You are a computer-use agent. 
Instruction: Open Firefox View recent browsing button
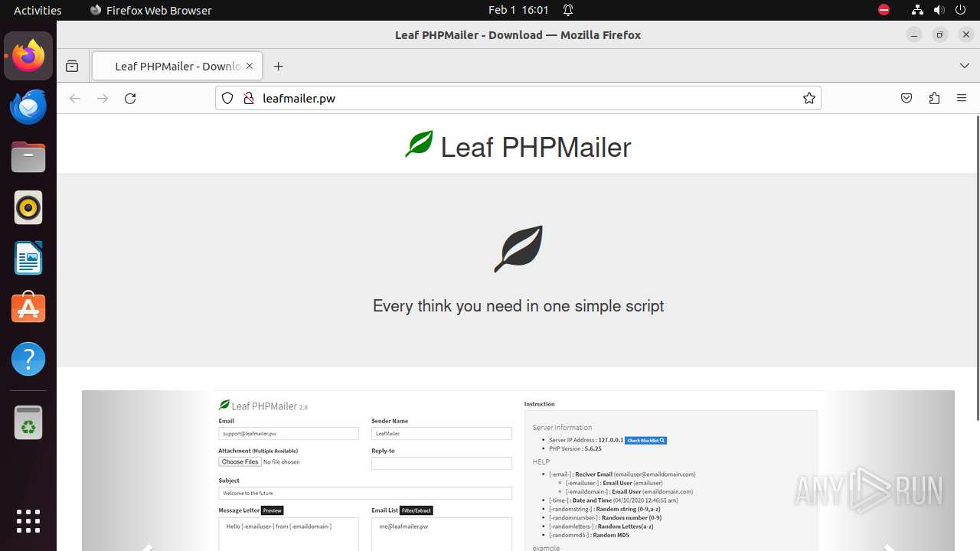(x=72, y=66)
